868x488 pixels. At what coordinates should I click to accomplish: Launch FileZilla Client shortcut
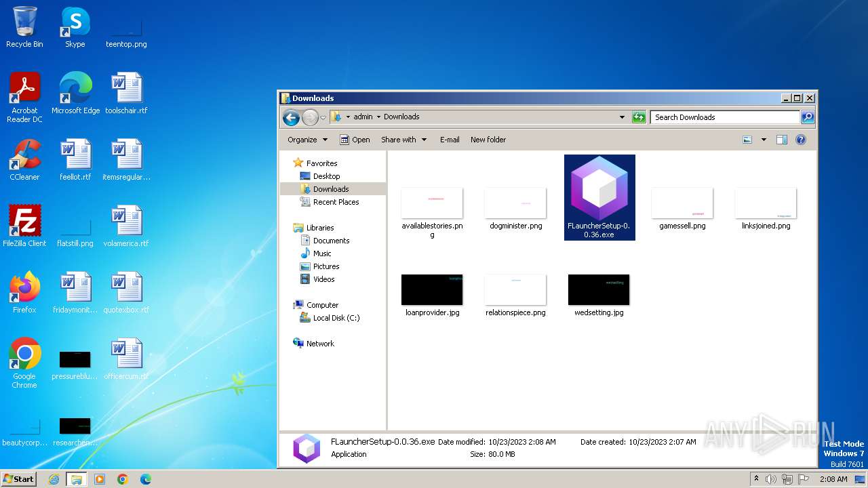[x=24, y=226]
